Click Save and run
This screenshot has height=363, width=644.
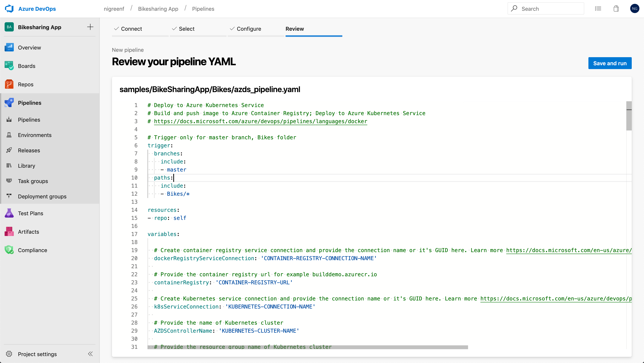coord(610,63)
